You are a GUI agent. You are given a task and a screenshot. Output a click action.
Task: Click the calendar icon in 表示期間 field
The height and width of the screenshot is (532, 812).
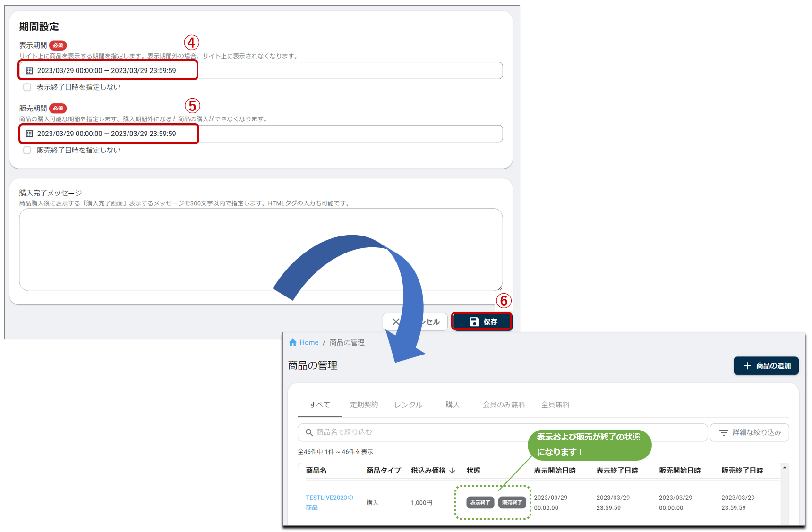click(29, 71)
